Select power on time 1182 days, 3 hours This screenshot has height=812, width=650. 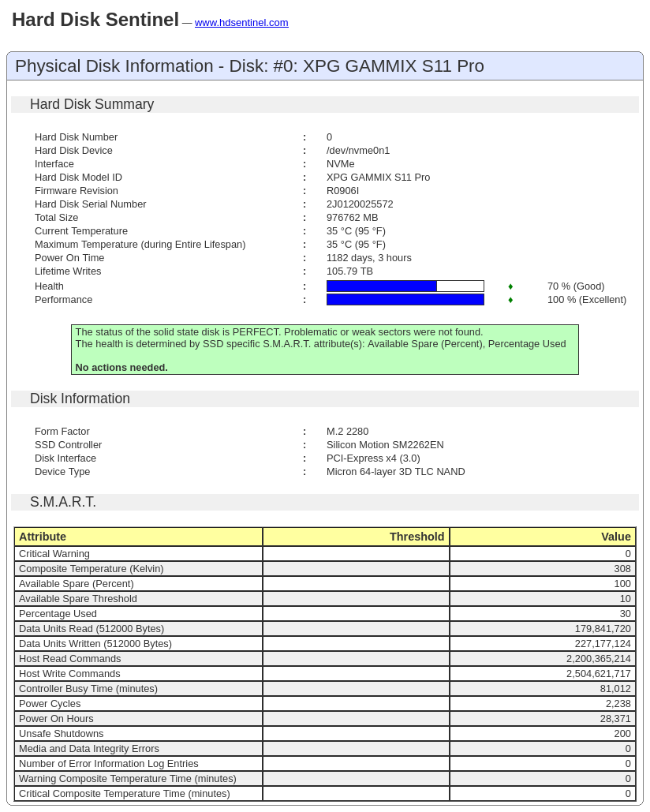click(368, 258)
